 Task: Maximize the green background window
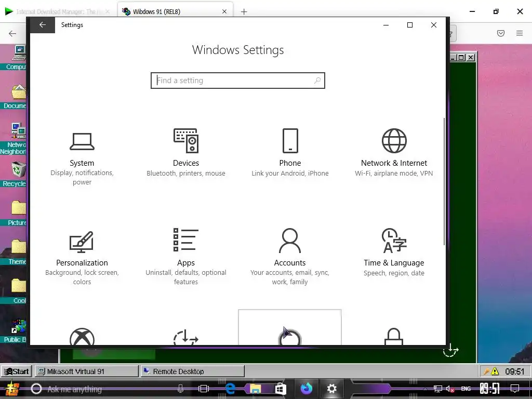[461, 57]
